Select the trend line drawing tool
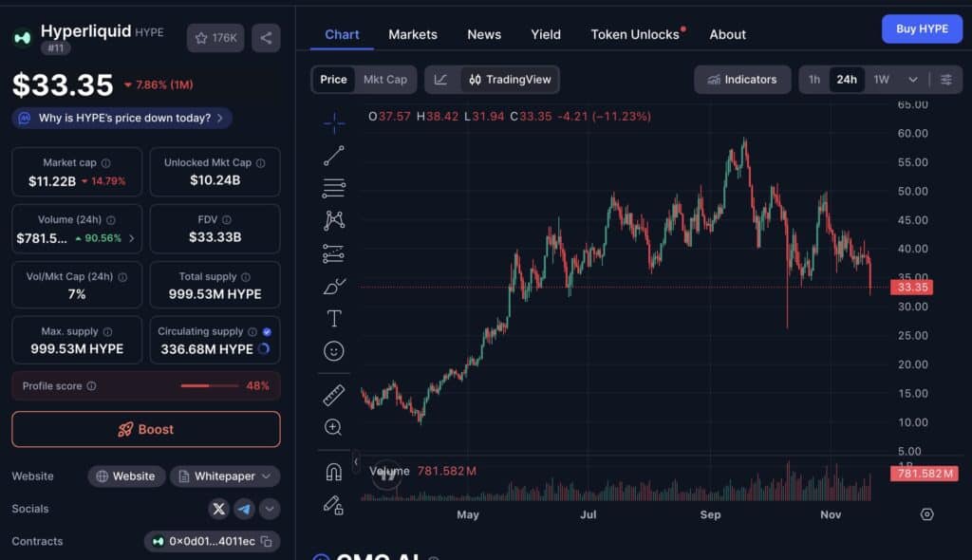Viewport: 972px width, 560px height. 333,156
